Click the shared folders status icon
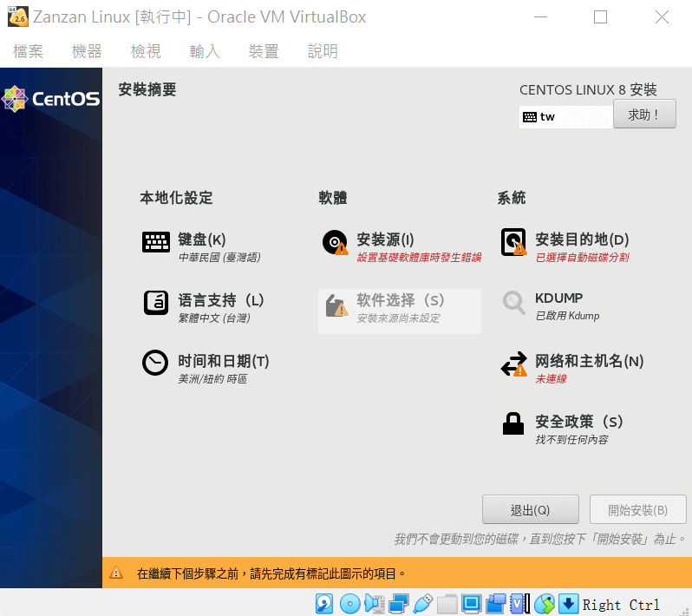The width and height of the screenshot is (692, 616). (x=447, y=604)
